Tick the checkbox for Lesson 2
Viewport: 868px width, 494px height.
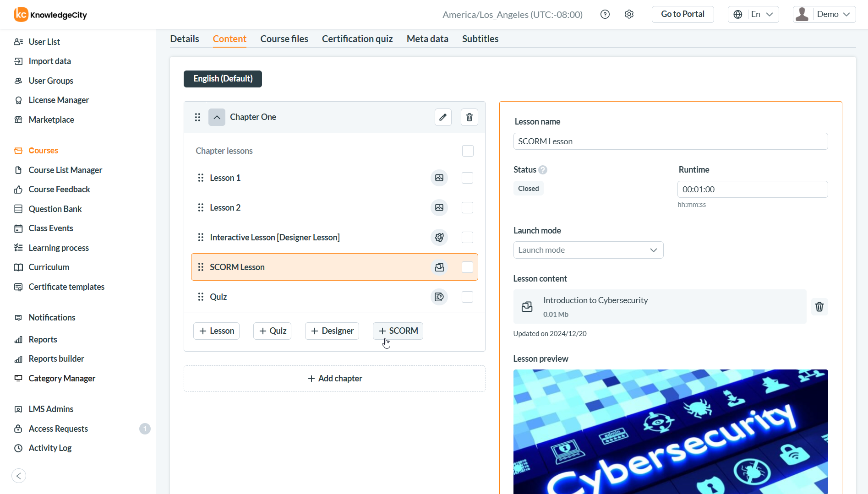[x=467, y=207]
